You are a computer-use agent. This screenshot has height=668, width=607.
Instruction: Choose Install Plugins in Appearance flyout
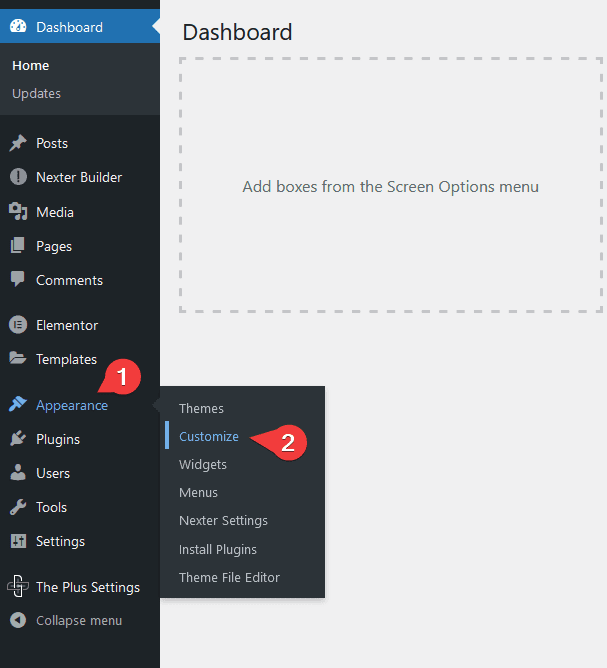coord(218,550)
